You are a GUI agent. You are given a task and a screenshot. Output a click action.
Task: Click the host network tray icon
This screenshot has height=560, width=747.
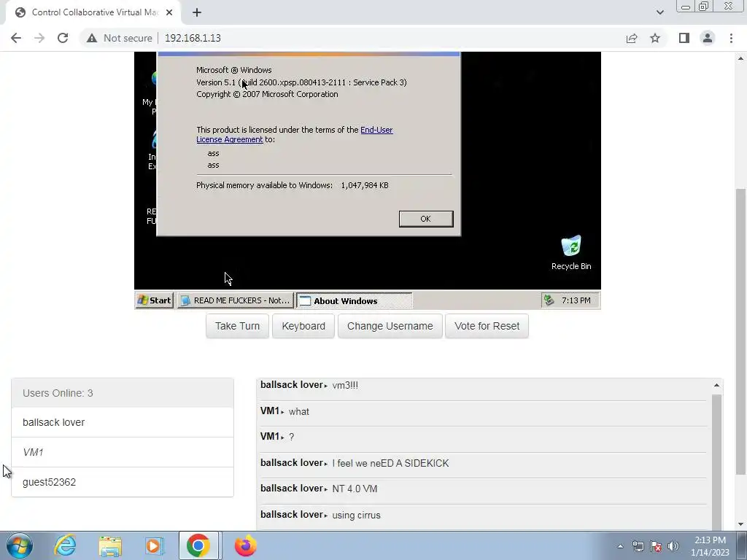tap(638, 546)
